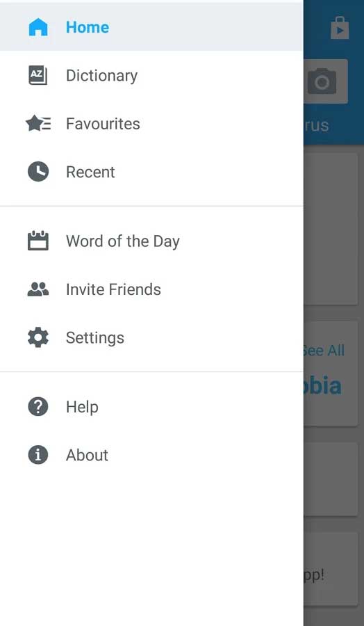Open Dictionary via the AZ book icon
The height and width of the screenshot is (626, 364).
click(x=38, y=75)
